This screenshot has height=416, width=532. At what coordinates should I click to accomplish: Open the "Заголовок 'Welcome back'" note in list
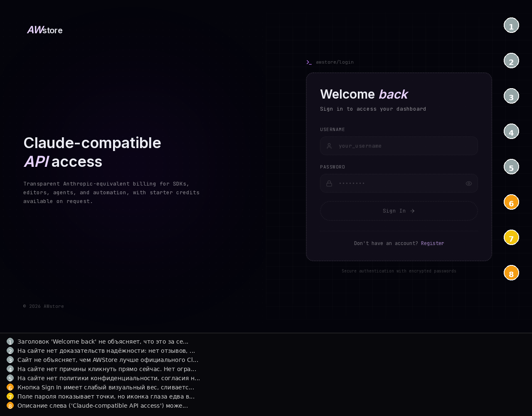(x=103, y=342)
